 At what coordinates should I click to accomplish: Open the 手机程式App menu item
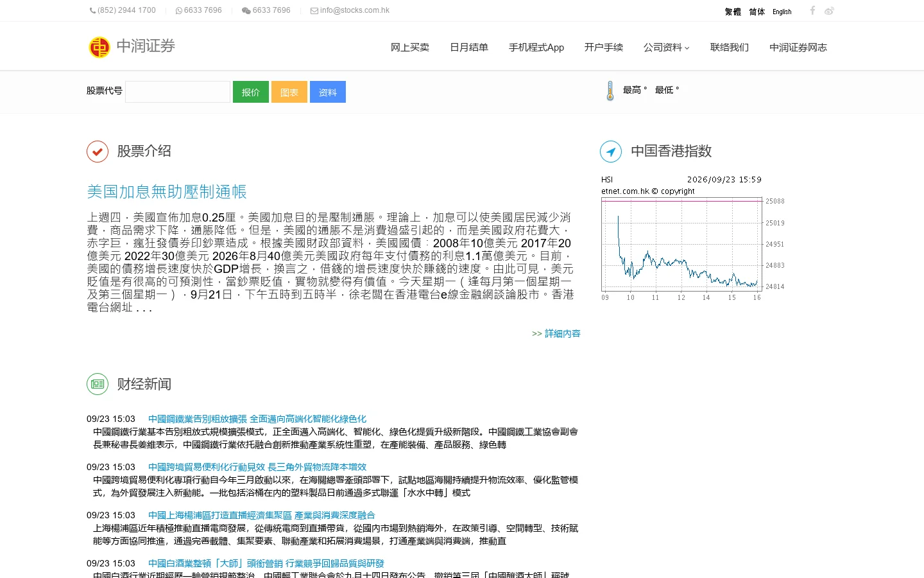point(536,48)
